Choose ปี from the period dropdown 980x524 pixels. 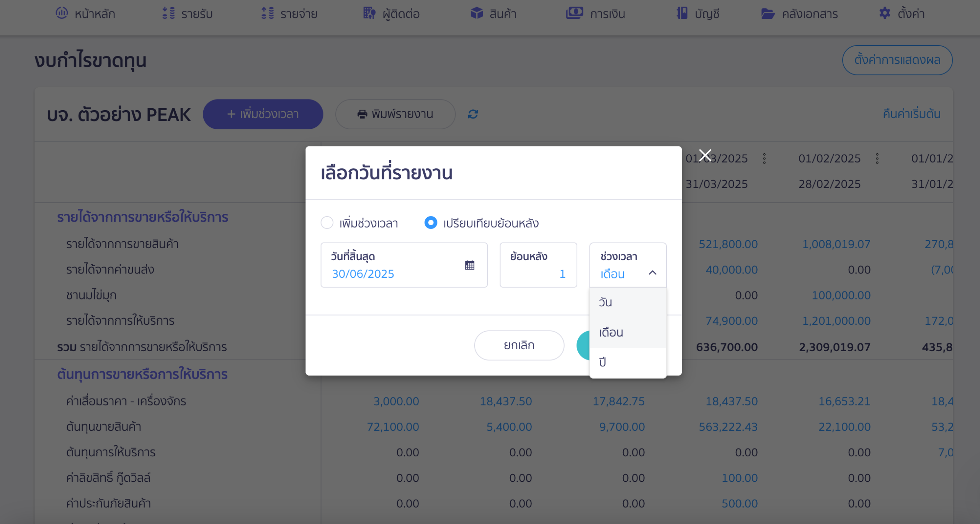(x=628, y=362)
